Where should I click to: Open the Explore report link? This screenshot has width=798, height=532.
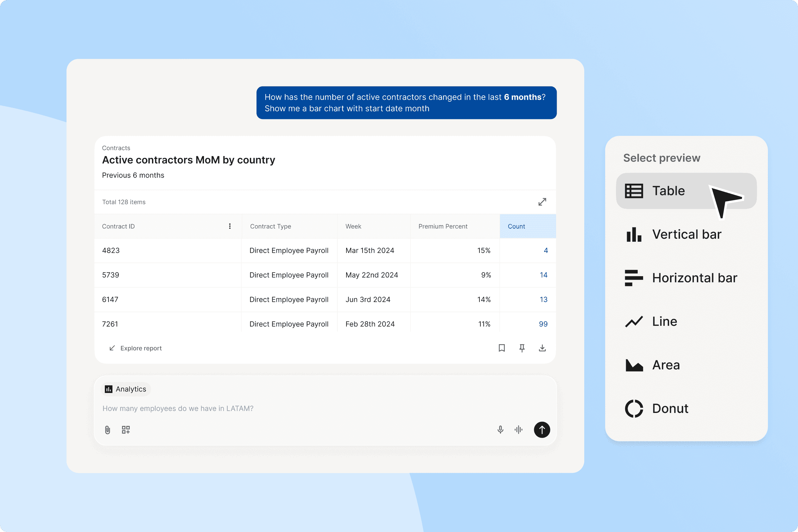136,348
